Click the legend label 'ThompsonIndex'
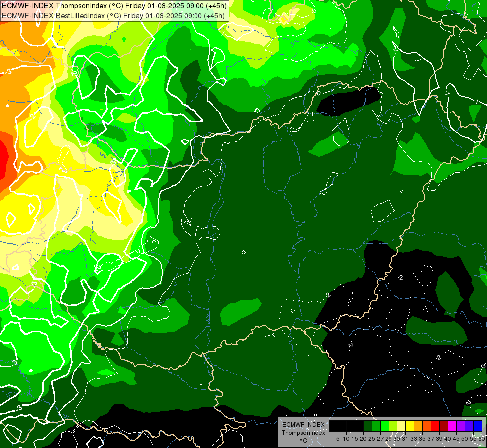This screenshot has height=448, width=487. click(303, 433)
